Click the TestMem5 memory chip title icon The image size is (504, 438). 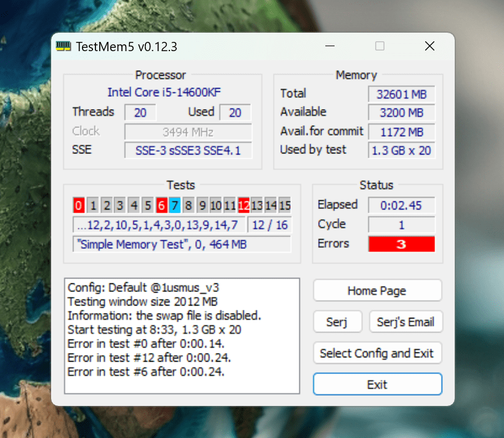(x=63, y=47)
